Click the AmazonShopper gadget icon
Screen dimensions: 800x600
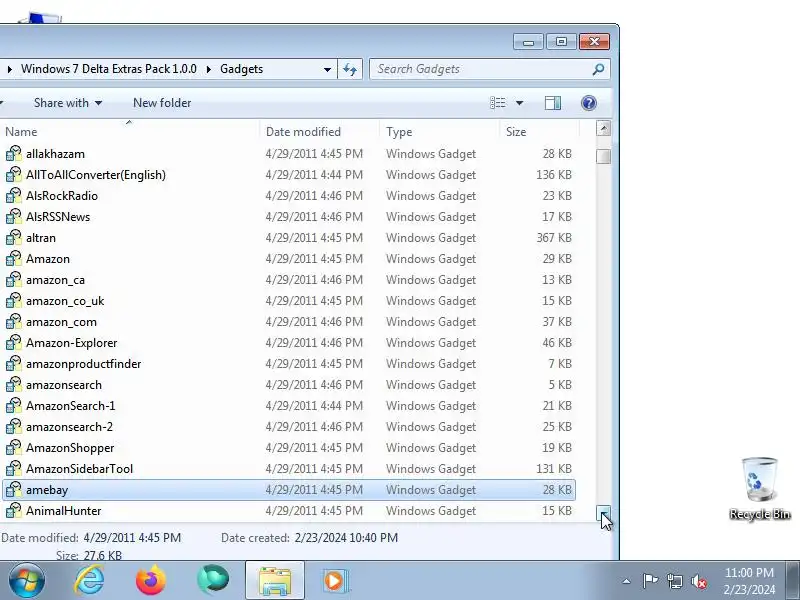pyautogui.click(x=14, y=447)
